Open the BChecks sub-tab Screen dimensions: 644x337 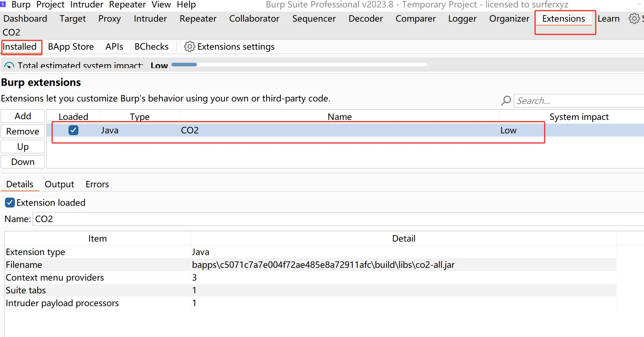[152, 46]
